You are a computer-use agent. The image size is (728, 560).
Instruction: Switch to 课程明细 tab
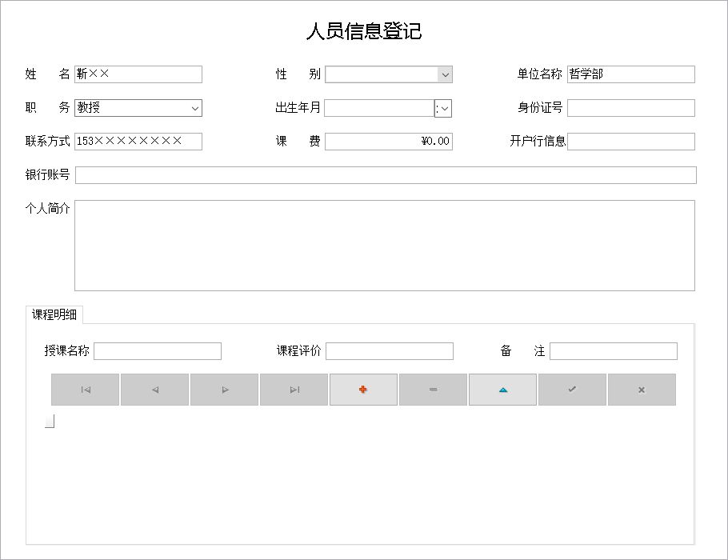click(54, 315)
